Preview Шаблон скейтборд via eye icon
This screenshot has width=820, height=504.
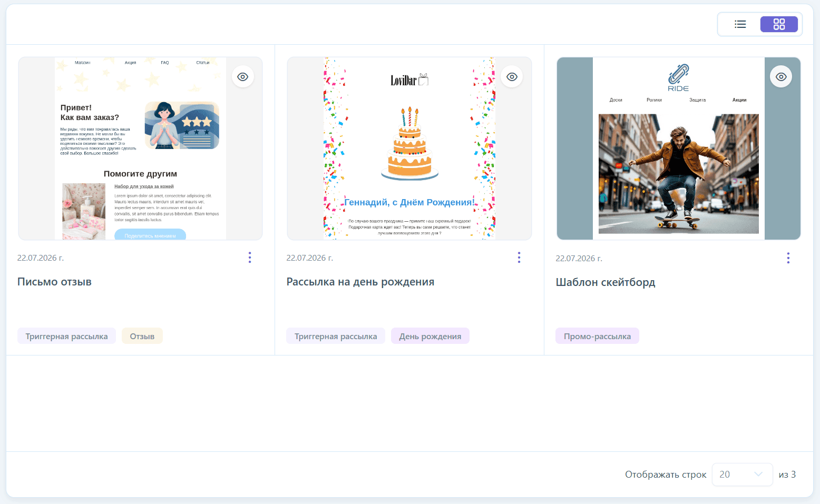(x=781, y=77)
